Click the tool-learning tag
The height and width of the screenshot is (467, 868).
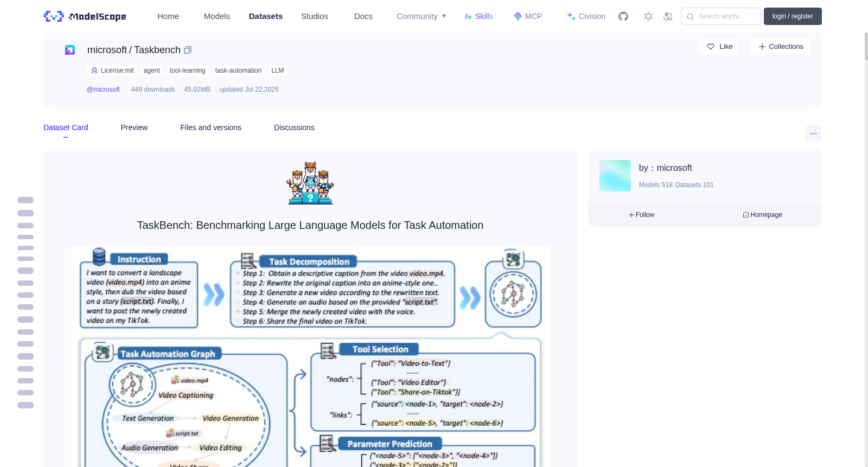pyautogui.click(x=187, y=71)
